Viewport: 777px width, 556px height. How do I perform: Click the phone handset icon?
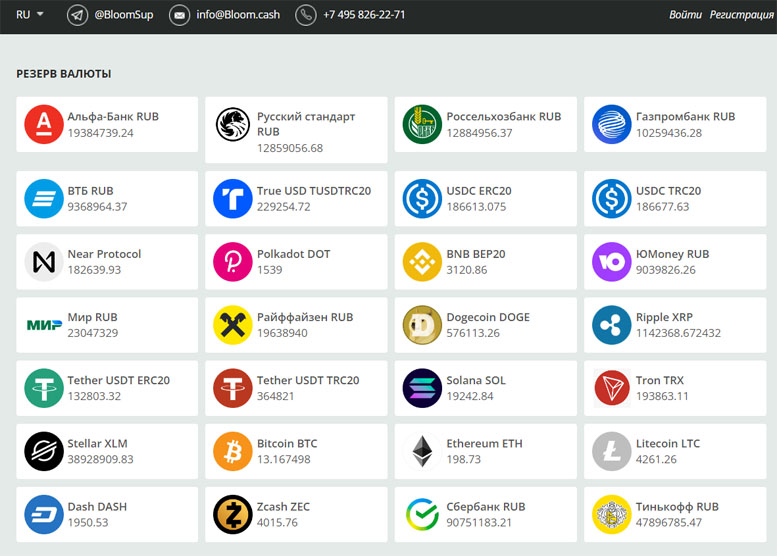pos(306,15)
